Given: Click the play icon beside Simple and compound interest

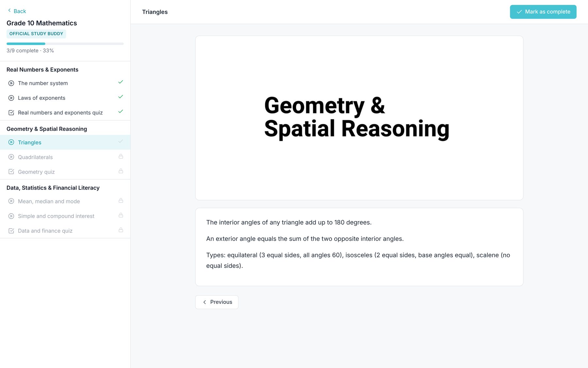Looking at the screenshot, I should [11, 216].
